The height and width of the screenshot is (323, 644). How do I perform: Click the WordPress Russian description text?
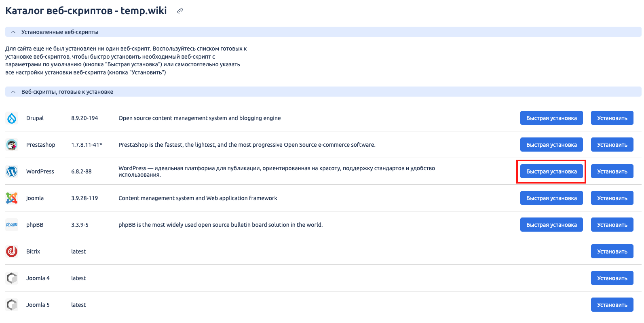(x=277, y=171)
